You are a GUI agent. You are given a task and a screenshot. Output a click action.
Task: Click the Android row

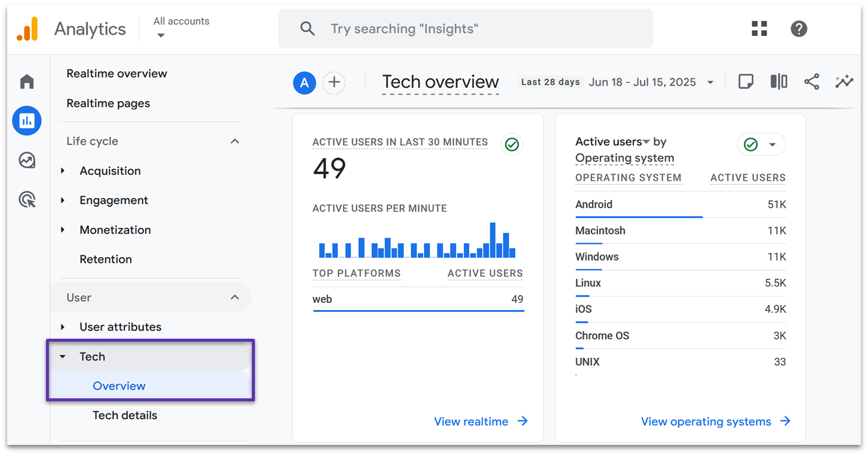(x=681, y=205)
